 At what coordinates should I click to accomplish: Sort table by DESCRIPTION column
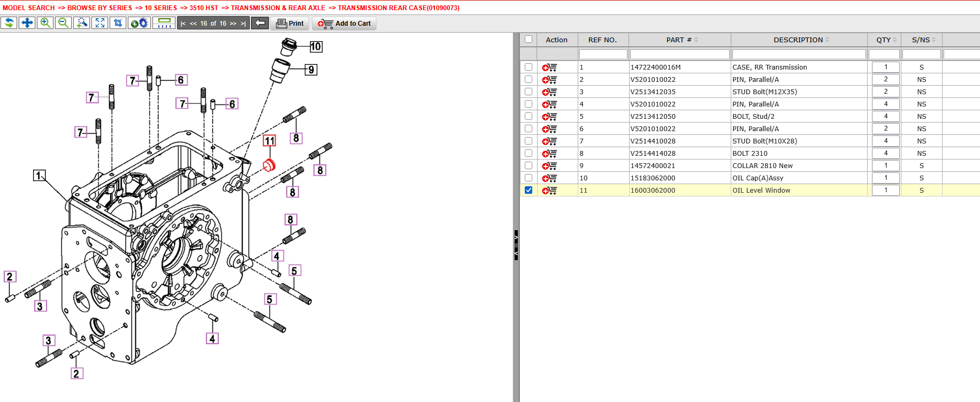click(801, 40)
